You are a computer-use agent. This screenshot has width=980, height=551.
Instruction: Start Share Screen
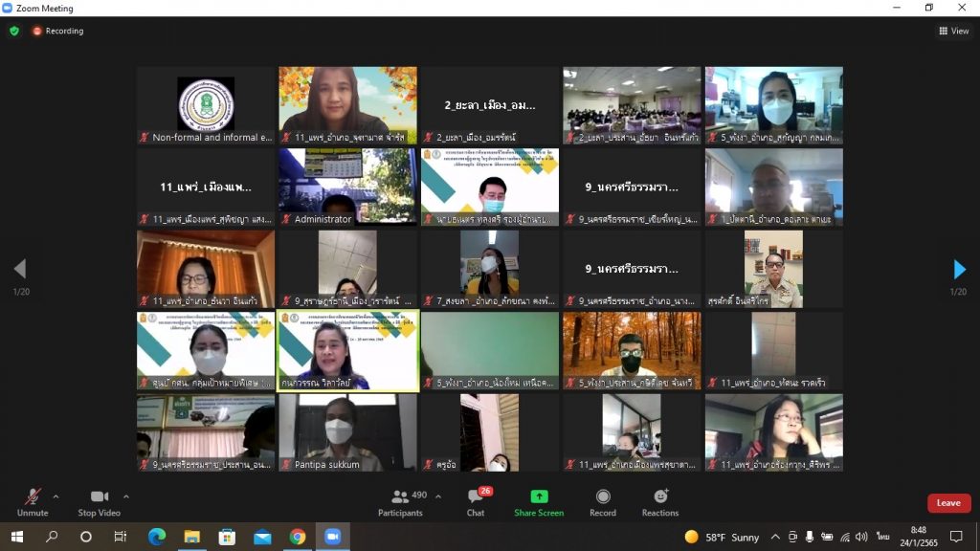pyautogui.click(x=539, y=502)
